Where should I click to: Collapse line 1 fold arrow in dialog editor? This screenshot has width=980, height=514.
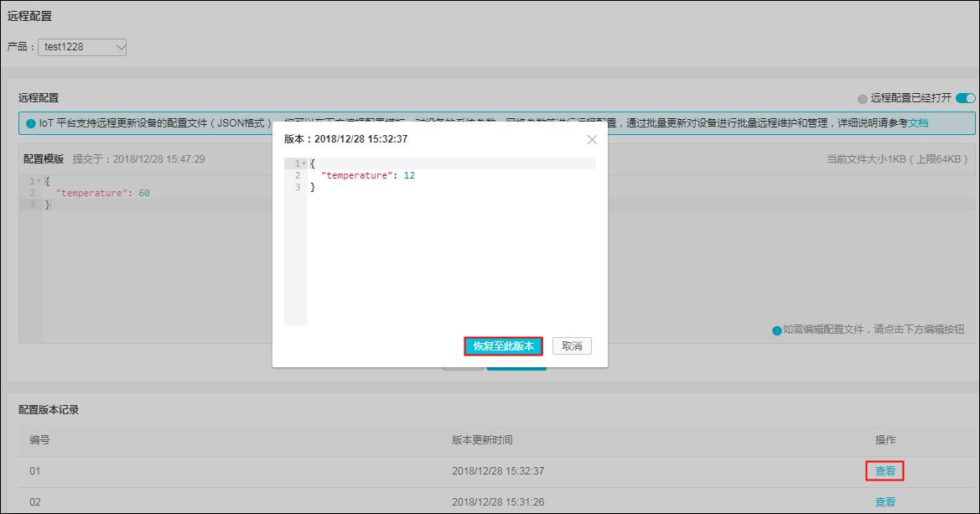304,164
